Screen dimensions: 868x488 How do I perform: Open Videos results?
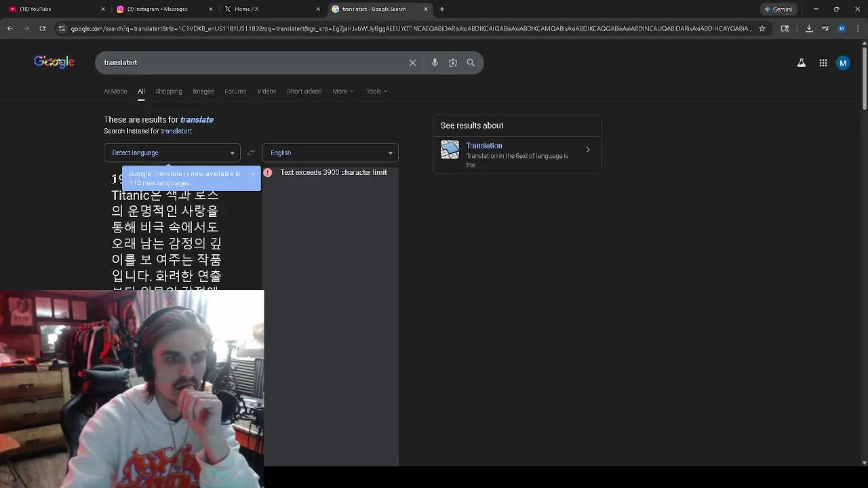coord(267,91)
